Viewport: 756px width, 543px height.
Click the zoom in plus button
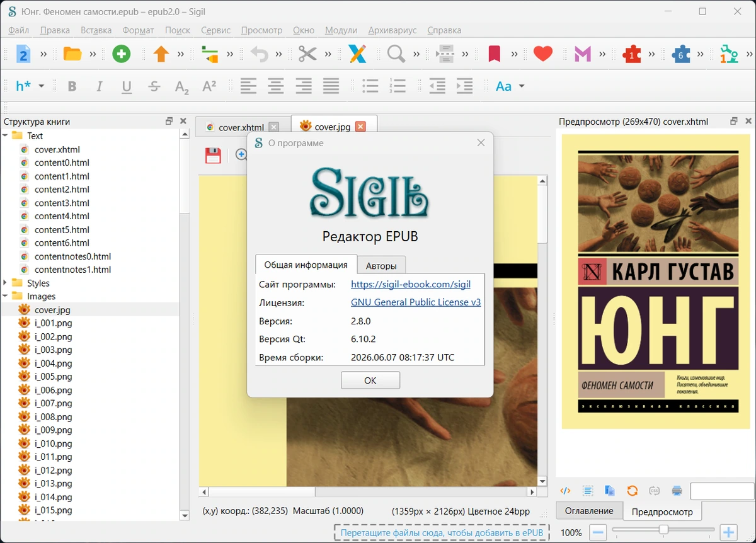pyautogui.click(x=728, y=532)
